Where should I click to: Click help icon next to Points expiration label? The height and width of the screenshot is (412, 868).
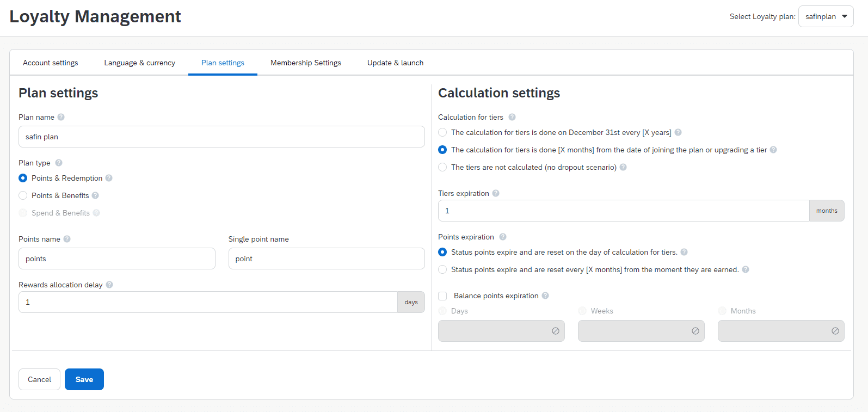click(x=503, y=237)
